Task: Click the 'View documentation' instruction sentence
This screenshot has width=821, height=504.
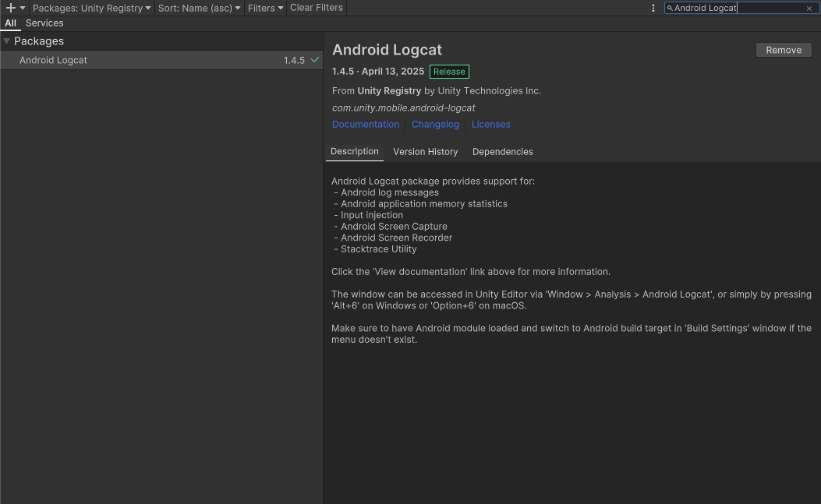Action: [471, 272]
